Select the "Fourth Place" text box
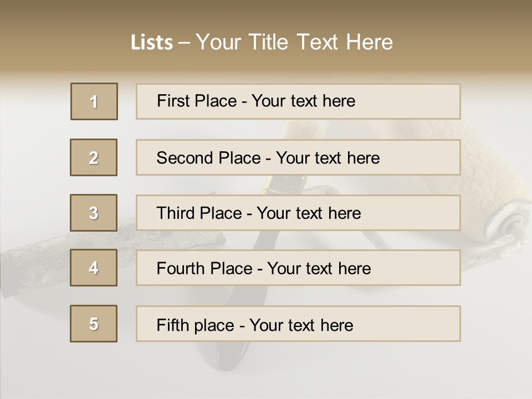This screenshot has width=532, height=399. 298,268
